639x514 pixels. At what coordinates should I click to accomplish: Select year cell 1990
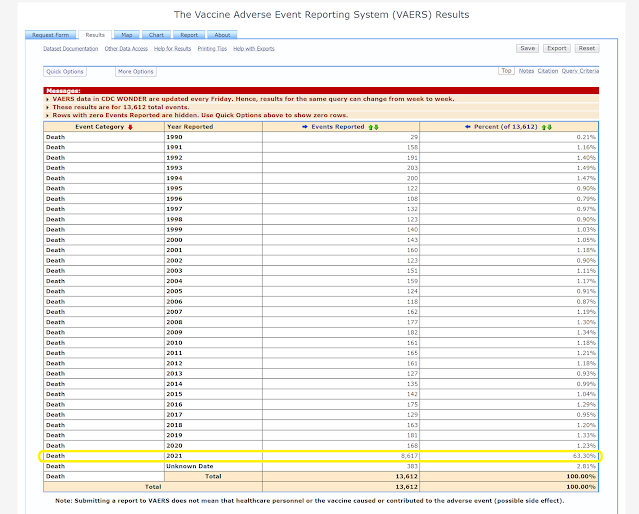(174, 137)
